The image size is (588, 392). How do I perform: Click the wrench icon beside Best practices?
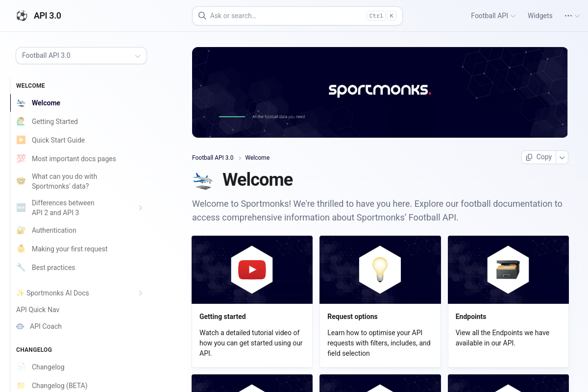(x=21, y=268)
